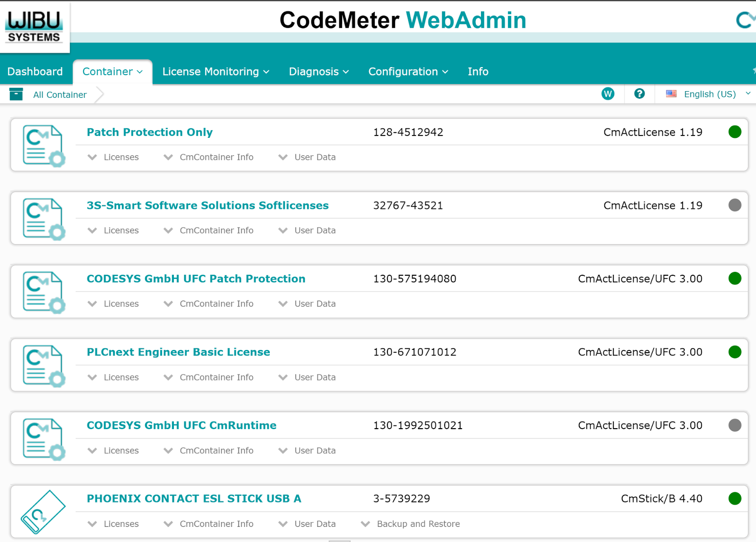This screenshot has width=756, height=542.
Task: Expand CmContainer Info under 3S-Smart Software Solutions
Action: pos(208,230)
